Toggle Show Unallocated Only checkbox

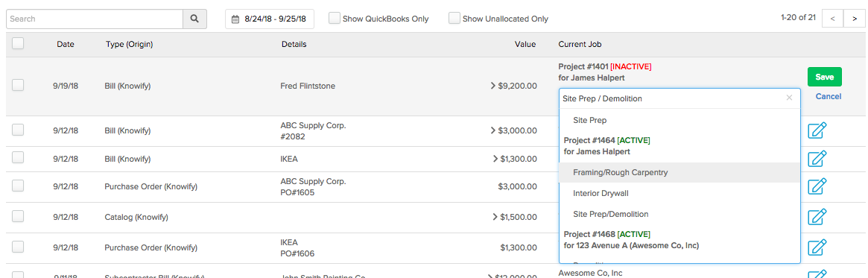point(454,19)
